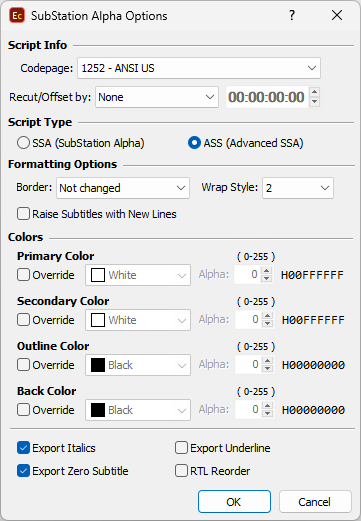Click the Primary Color hex value H00FFFFFF
The image size is (361, 521).
[312, 275]
